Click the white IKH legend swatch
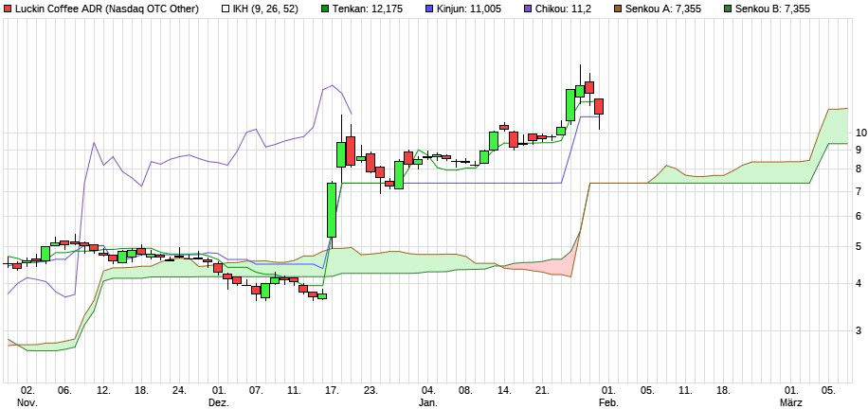Image resolution: width=868 pixels, height=409 pixels. pyautogui.click(x=225, y=9)
